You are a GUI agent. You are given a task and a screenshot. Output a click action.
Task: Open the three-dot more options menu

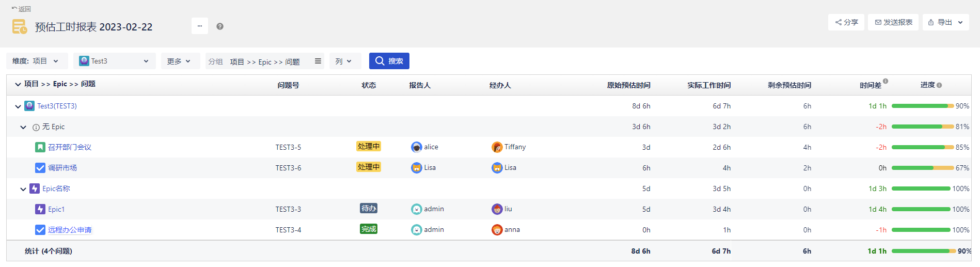point(200,26)
